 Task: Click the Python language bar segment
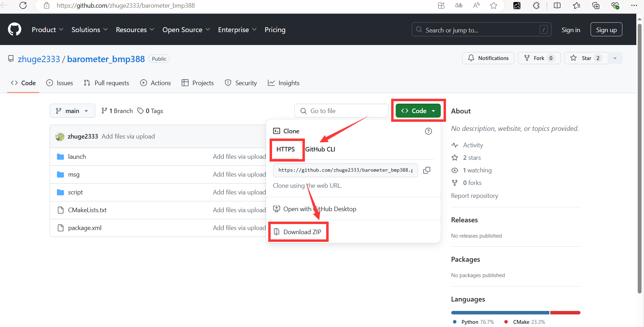point(500,313)
